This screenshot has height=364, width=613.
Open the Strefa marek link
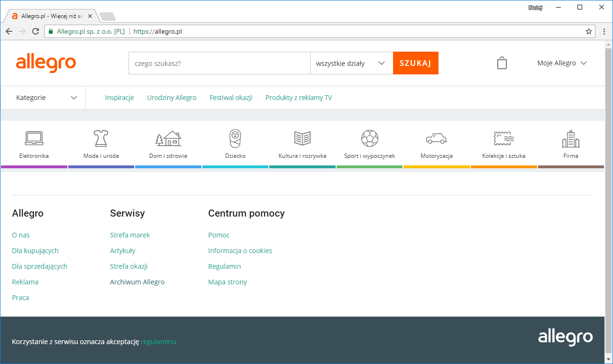[130, 235]
